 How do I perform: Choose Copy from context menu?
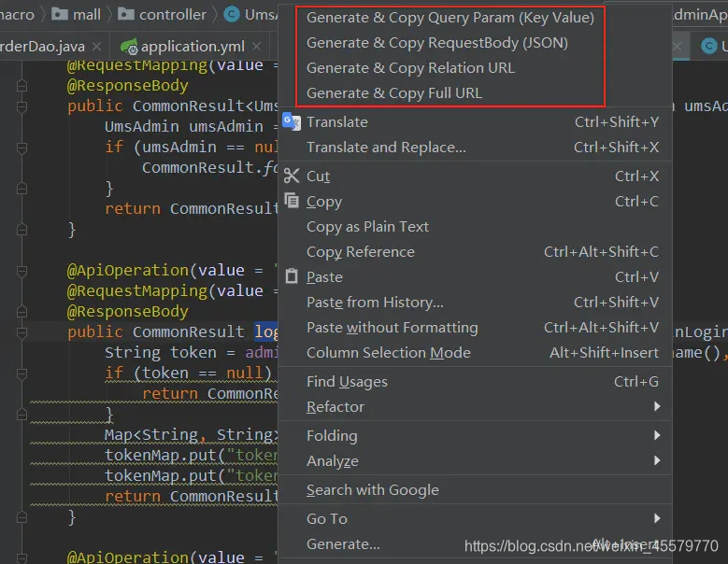476,202
